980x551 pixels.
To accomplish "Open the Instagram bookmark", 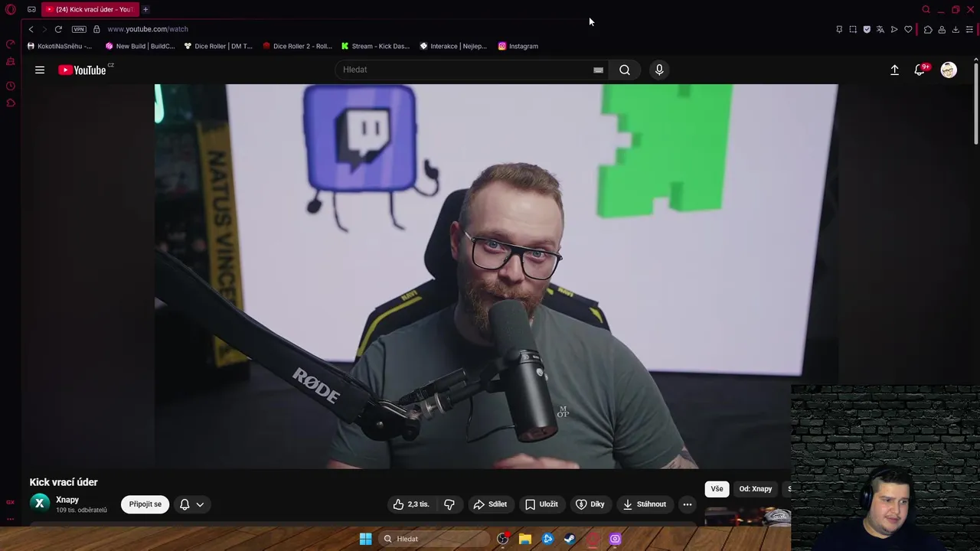I will tap(518, 46).
